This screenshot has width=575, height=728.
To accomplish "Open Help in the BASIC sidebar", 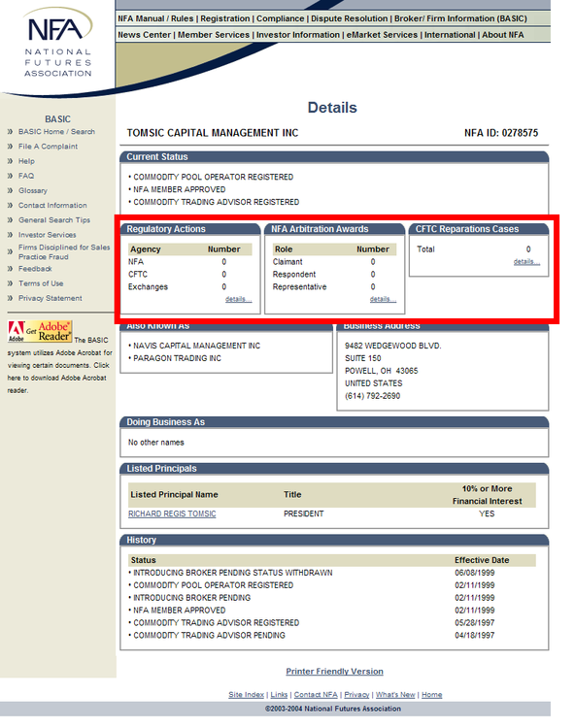I will 26,161.
